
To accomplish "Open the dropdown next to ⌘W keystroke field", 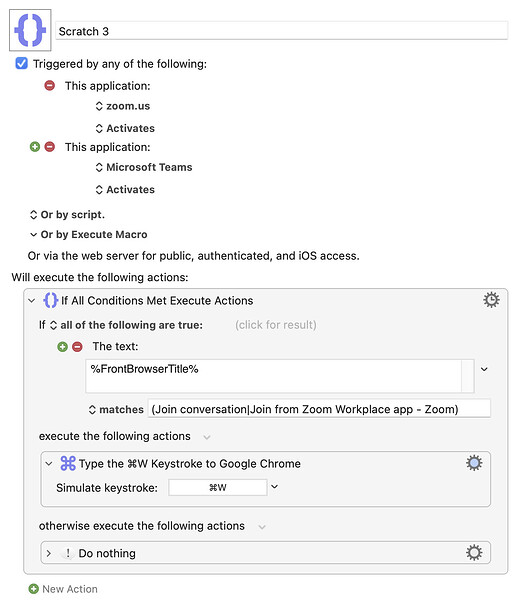I will tap(274, 487).
